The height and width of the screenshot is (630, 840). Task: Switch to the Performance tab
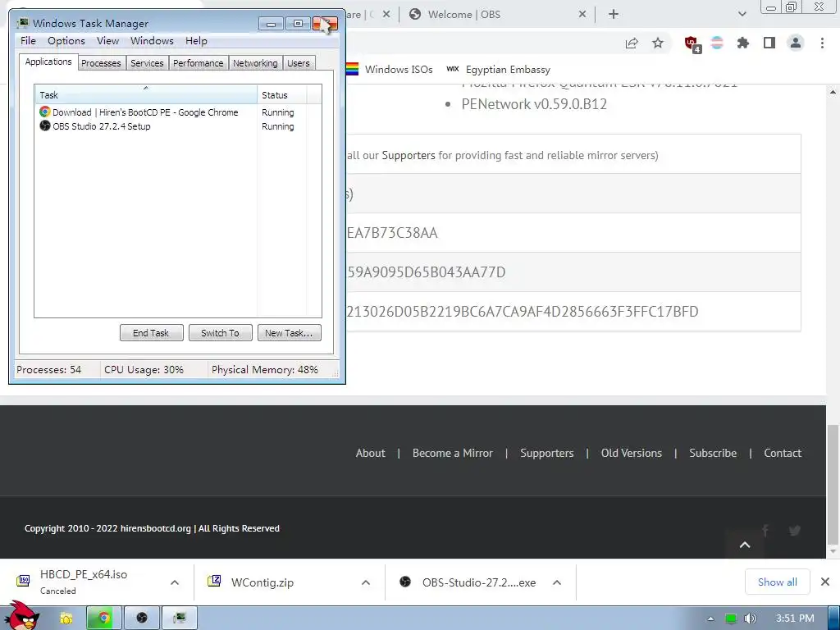point(199,63)
